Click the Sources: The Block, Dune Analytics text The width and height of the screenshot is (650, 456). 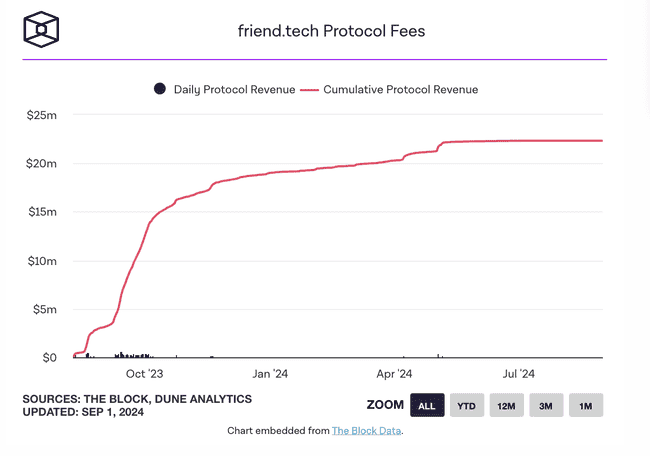[x=137, y=399]
